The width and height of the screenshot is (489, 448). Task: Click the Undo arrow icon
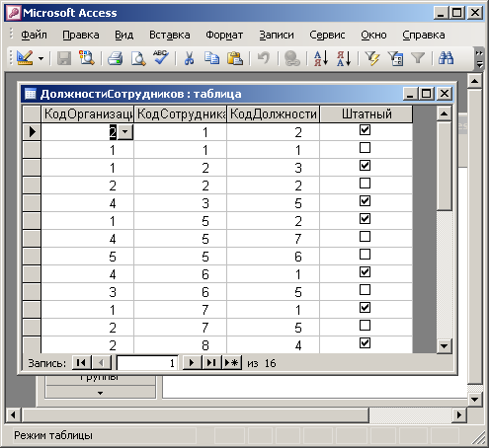tap(264, 58)
